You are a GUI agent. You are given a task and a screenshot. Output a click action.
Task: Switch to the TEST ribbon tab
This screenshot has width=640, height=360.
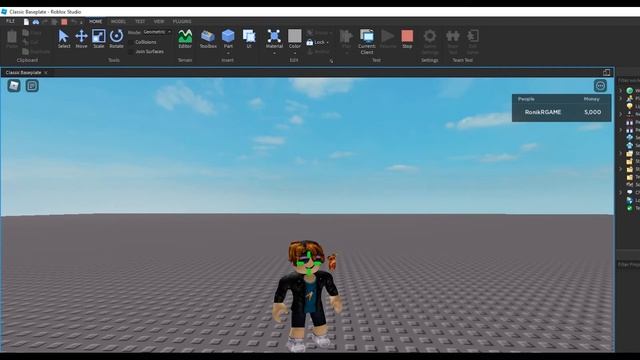[140, 21]
